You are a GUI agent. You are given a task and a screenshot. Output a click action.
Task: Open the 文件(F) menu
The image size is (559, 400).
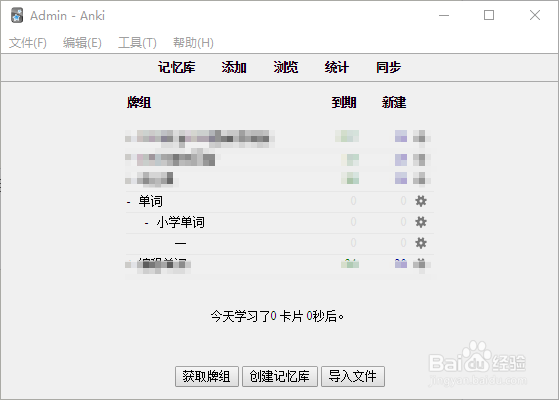27,43
